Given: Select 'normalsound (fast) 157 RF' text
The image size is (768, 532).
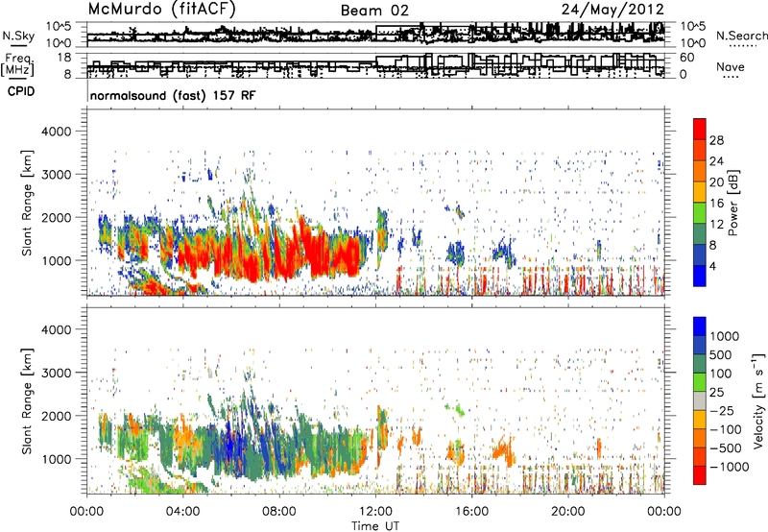Looking at the screenshot, I should 173,95.
